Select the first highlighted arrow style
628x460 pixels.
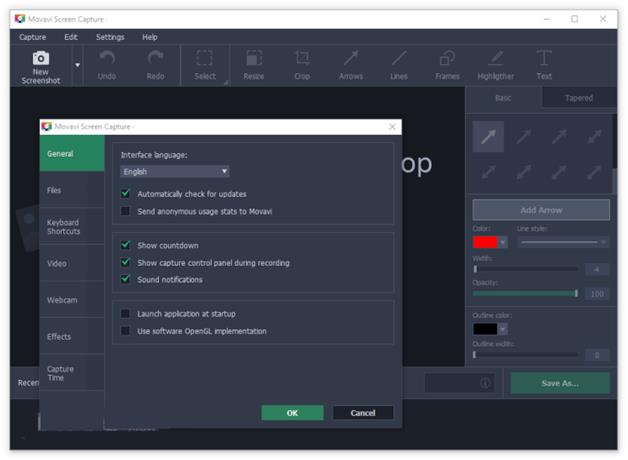tap(488, 137)
